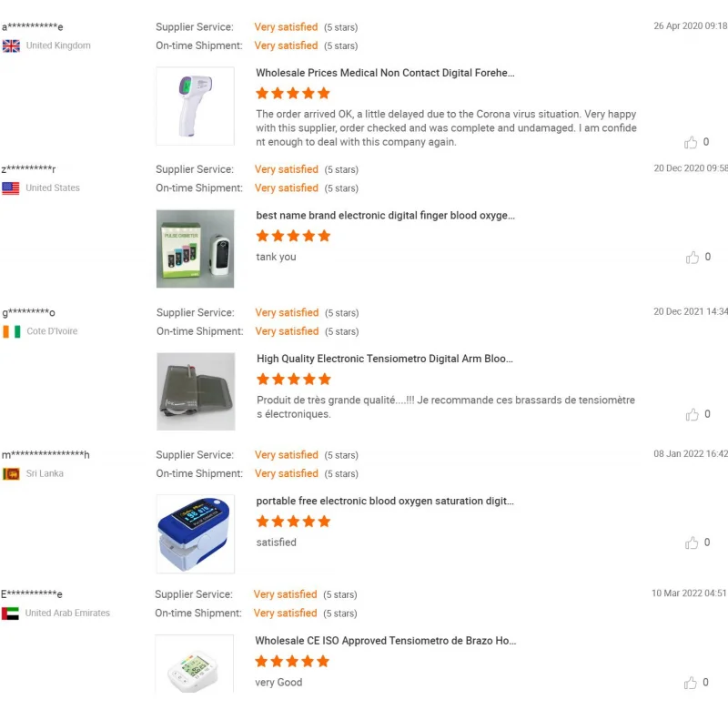Open "High Quality Electronic Tensiometro" product link

coord(385,359)
